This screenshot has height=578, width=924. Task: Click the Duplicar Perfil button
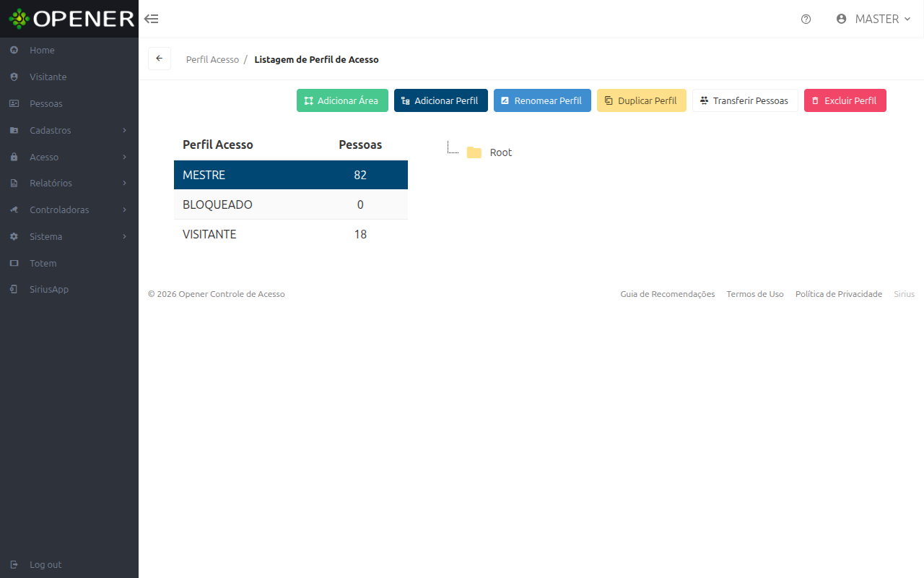click(x=641, y=100)
